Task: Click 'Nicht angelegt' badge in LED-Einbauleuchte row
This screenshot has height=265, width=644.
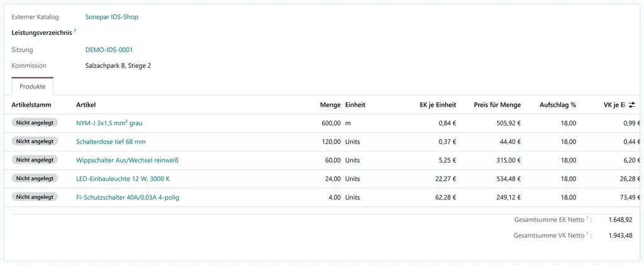Action: pos(35,178)
